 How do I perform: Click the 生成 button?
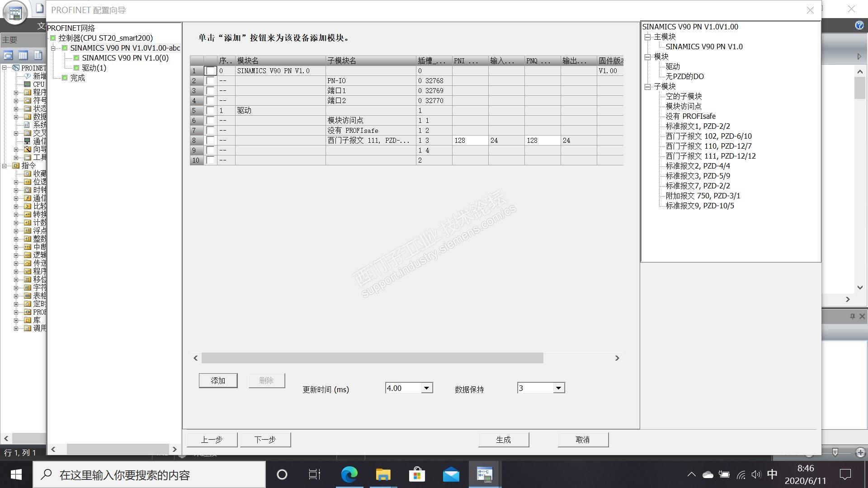pos(503,440)
